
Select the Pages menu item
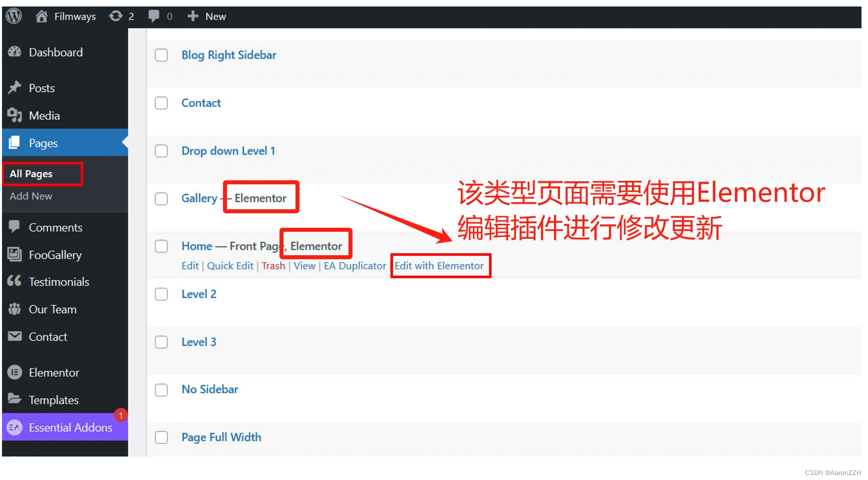coord(65,143)
